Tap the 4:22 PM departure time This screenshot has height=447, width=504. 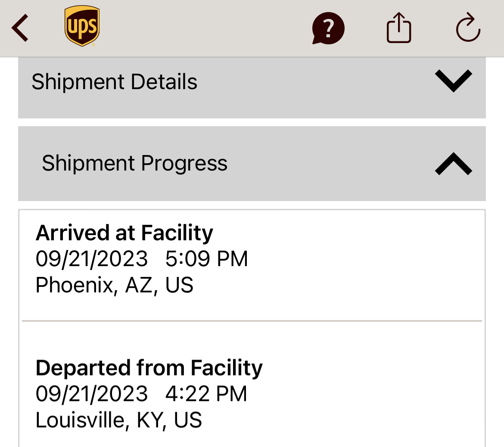point(206,394)
